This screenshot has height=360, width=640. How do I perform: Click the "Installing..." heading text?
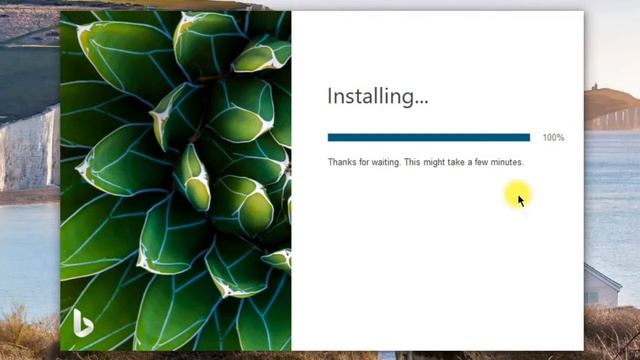tap(378, 96)
